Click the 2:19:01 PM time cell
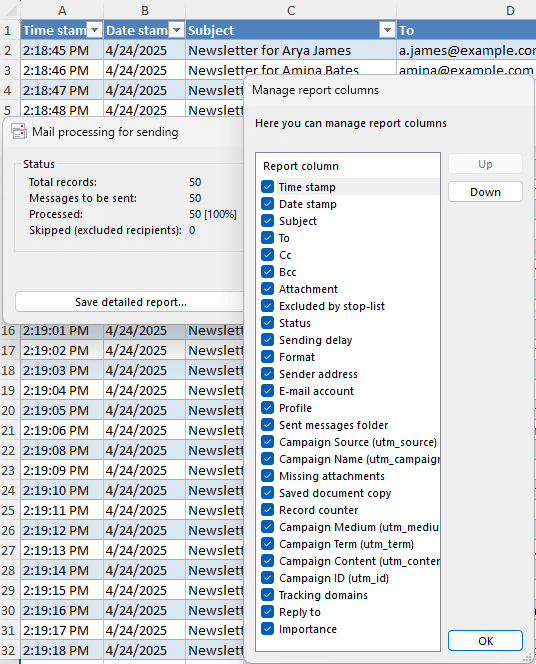The width and height of the screenshot is (536, 664). 62,330
